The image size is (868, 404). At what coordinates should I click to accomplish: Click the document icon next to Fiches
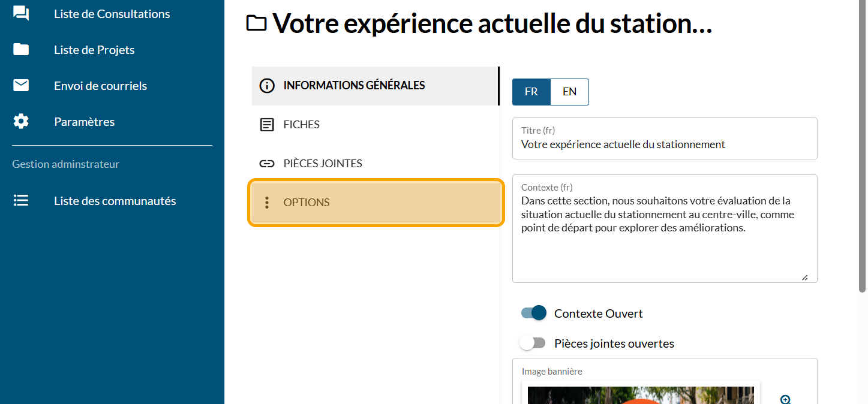[267, 125]
